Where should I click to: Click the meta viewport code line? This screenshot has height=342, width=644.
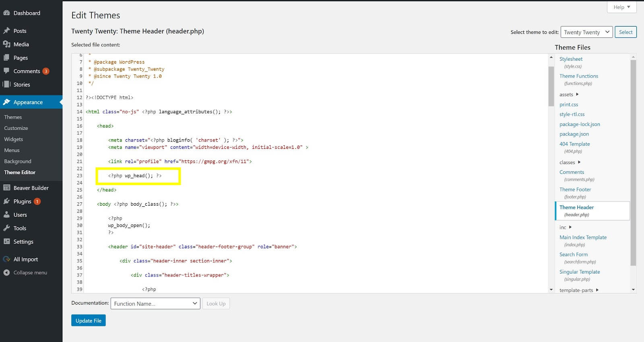pos(208,147)
